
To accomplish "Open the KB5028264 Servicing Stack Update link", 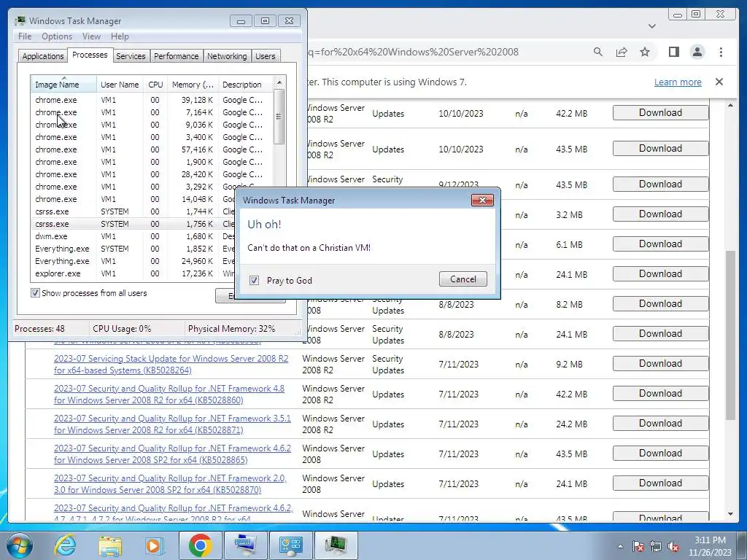I will (171, 365).
